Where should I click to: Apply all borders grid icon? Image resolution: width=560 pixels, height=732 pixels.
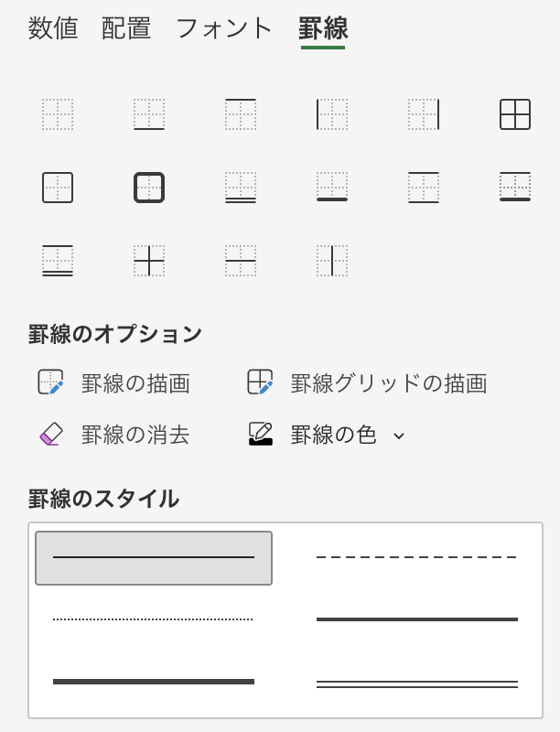(515, 114)
